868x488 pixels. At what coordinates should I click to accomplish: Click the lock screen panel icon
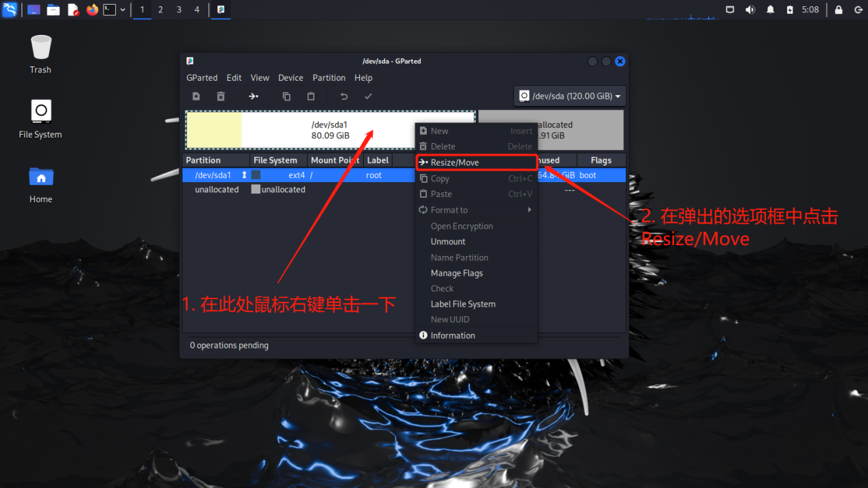click(x=839, y=10)
